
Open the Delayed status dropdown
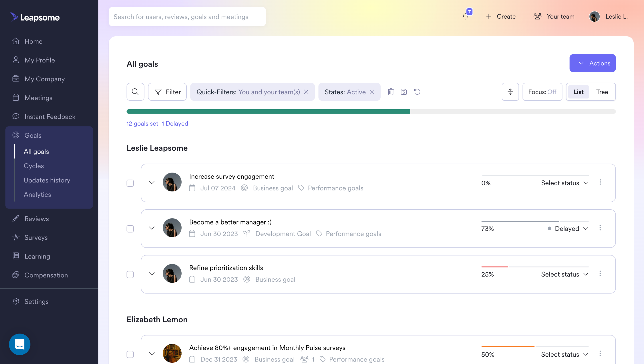click(568, 228)
